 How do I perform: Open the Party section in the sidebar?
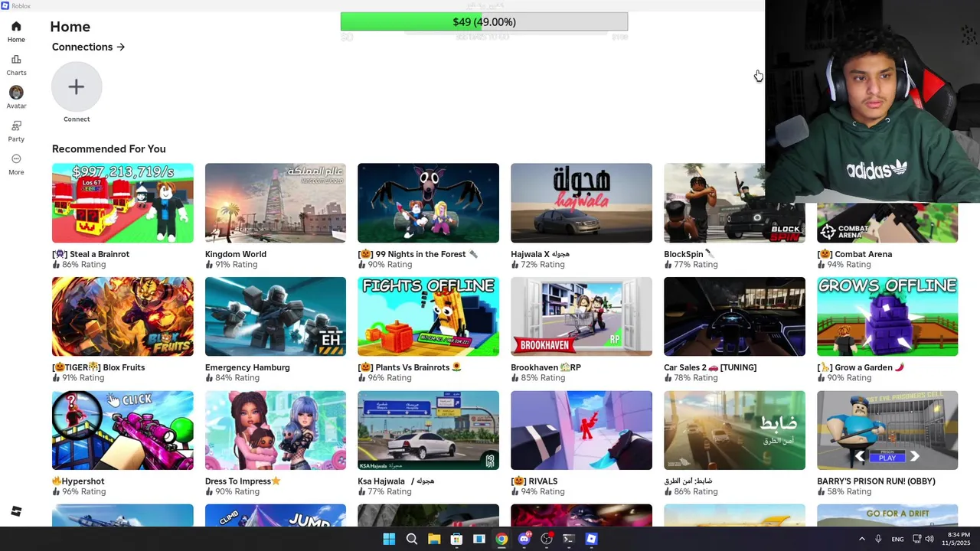pos(16,131)
